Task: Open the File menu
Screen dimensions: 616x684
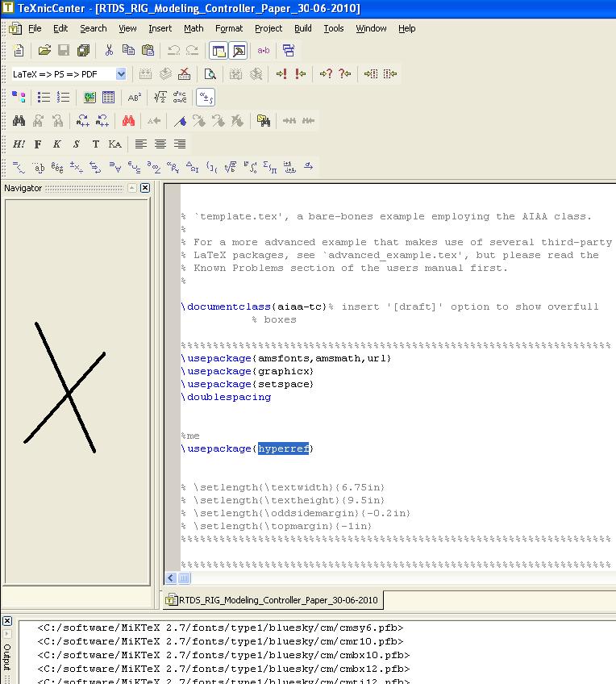Action: (x=35, y=28)
